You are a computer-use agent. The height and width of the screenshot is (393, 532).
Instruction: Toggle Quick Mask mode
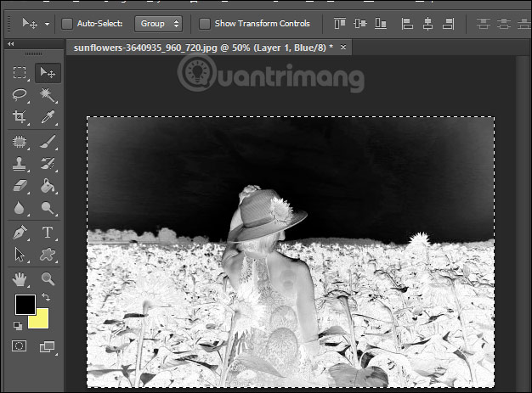pyautogui.click(x=20, y=346)
